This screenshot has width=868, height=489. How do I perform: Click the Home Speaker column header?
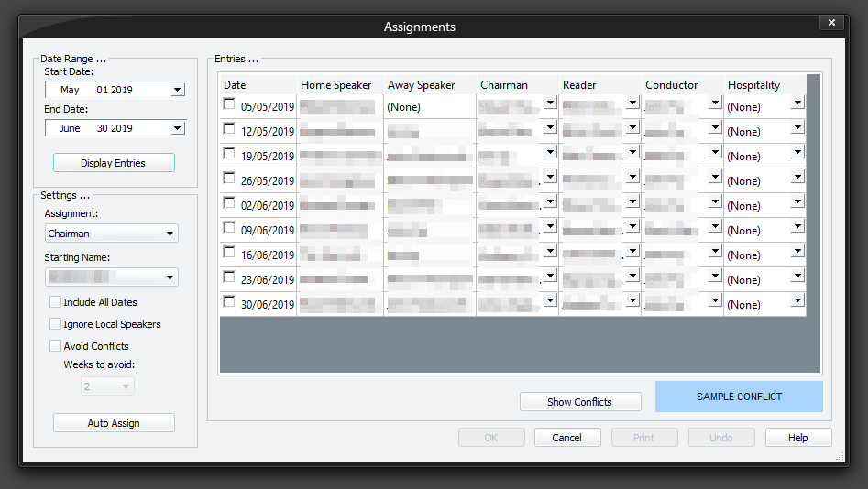340,84
